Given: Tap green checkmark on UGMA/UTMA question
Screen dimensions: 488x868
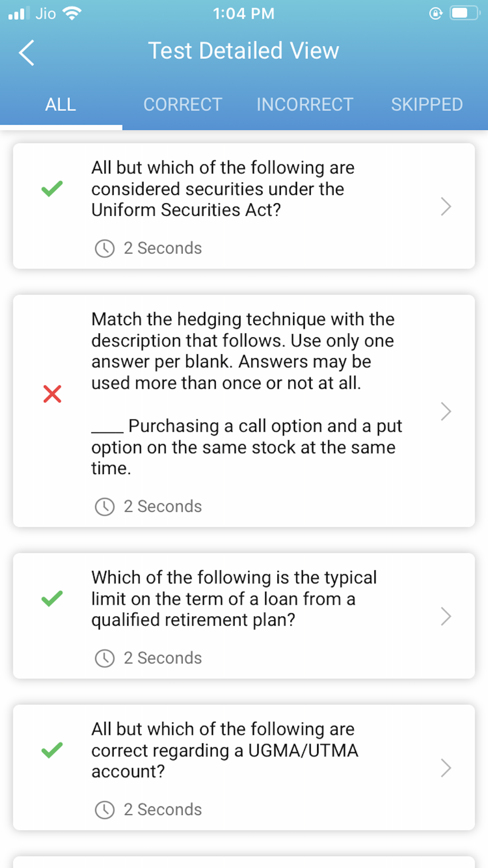Looking at the screenshot, I should click(x=52, y=750).
